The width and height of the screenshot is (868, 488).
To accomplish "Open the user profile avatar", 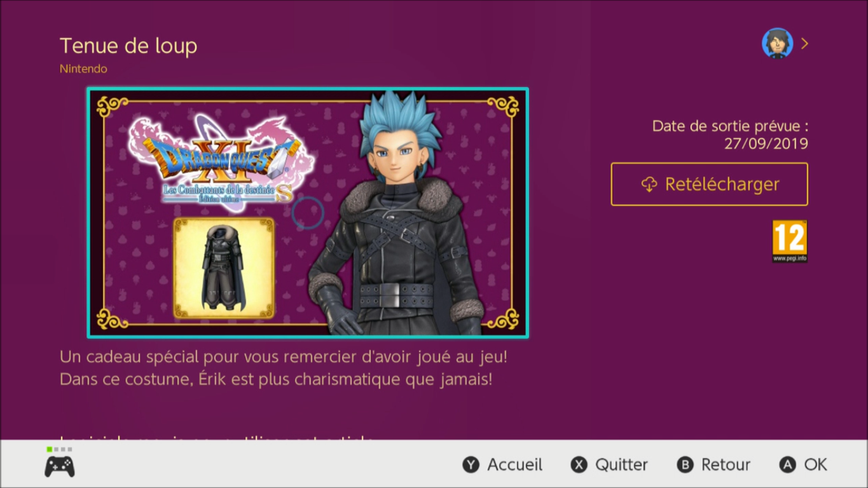I will 777,43.
